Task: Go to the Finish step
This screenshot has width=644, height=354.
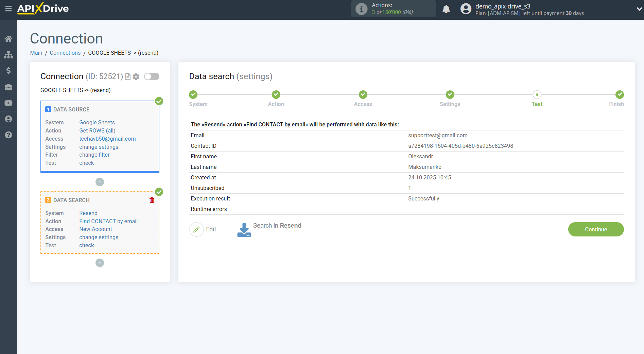Action: [620, 95]
